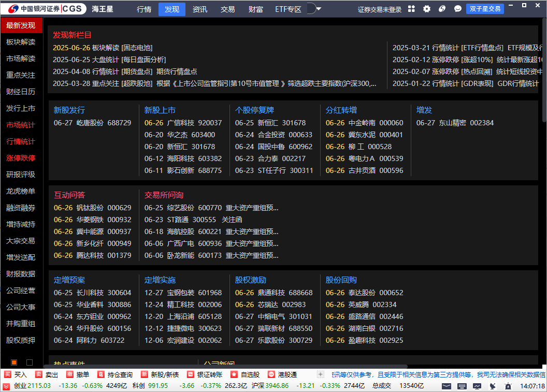Screen dimensions: 547x392
Task: Switch to the 行情 tab
Action: (x=144, y=9)
